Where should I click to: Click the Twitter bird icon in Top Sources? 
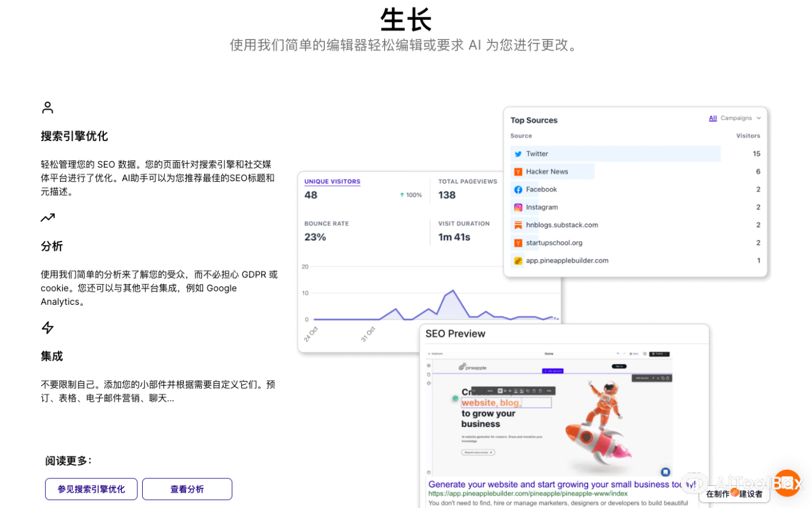[x=518, y=154]
